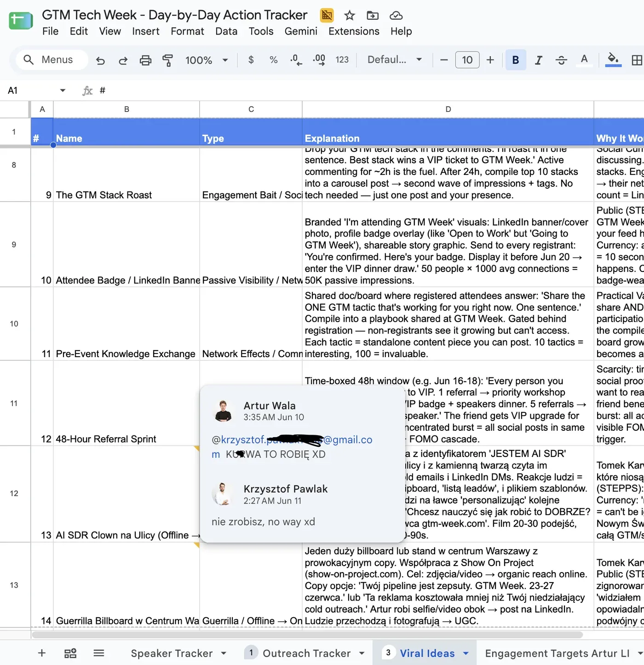Open the fill color picker
Image resolution: width=644 pixels, height=665 pixels.
tap(613, 60)
